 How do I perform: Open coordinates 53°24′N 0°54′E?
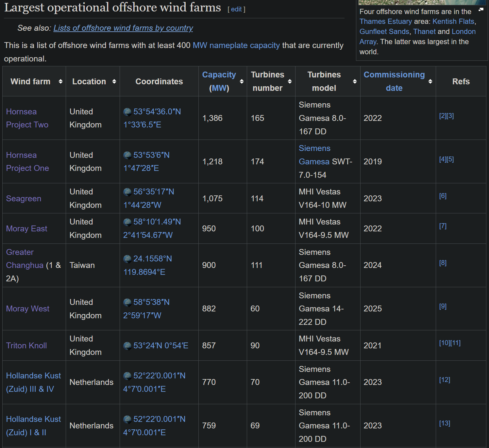coord(161,346)
